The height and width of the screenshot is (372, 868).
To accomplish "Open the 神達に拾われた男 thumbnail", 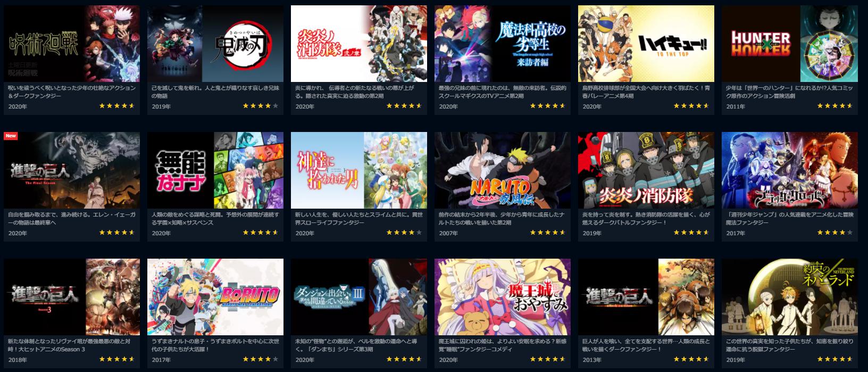I will pyautogui.click(x=359, y=170).
